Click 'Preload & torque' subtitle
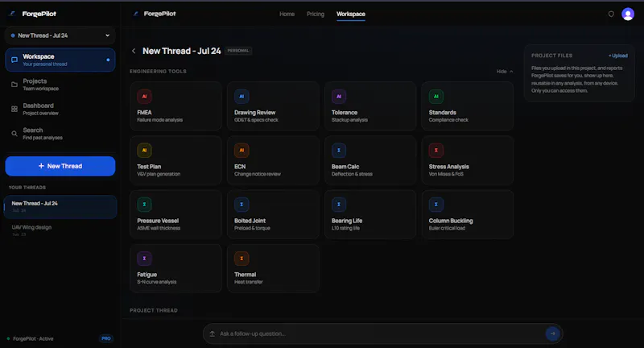Image resolution: width=644 pixels, height=348 pixels. tap(252, 228)
